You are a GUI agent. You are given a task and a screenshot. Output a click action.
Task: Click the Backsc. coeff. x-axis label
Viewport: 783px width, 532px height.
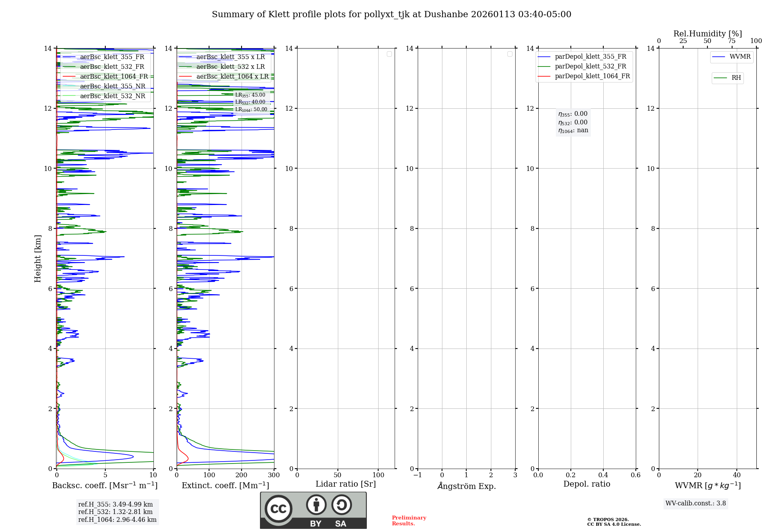pyautogui.click(x=105, y=485)
